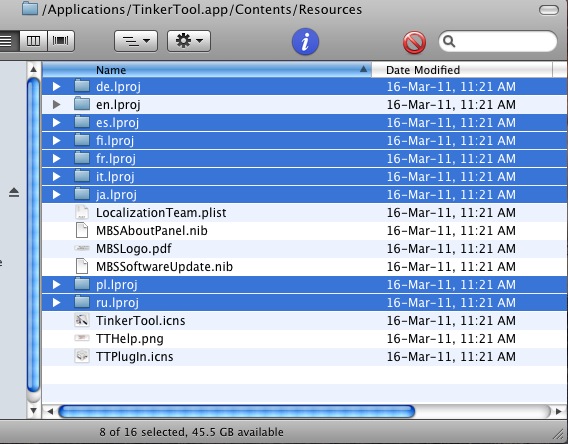Expand the fi.lproj folder

[x=56, y=140]
